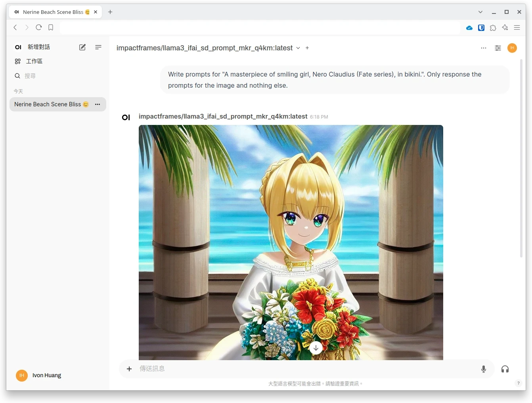Add another model with the plus icon

pos(307,48)
